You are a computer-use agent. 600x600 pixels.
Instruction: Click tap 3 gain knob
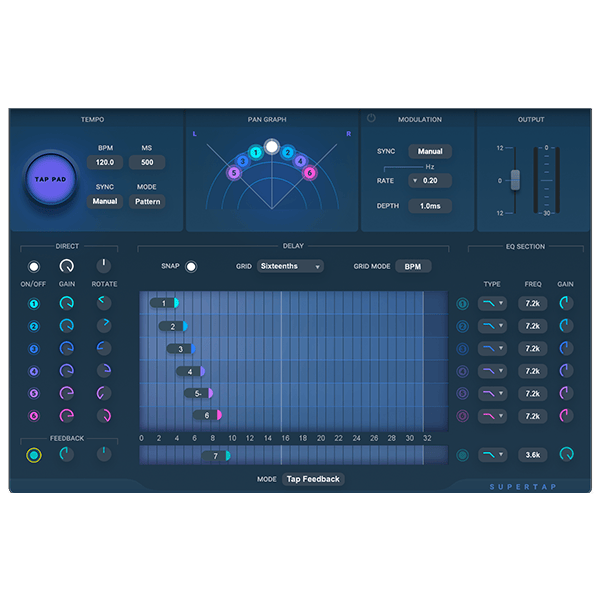pos(67,348)
